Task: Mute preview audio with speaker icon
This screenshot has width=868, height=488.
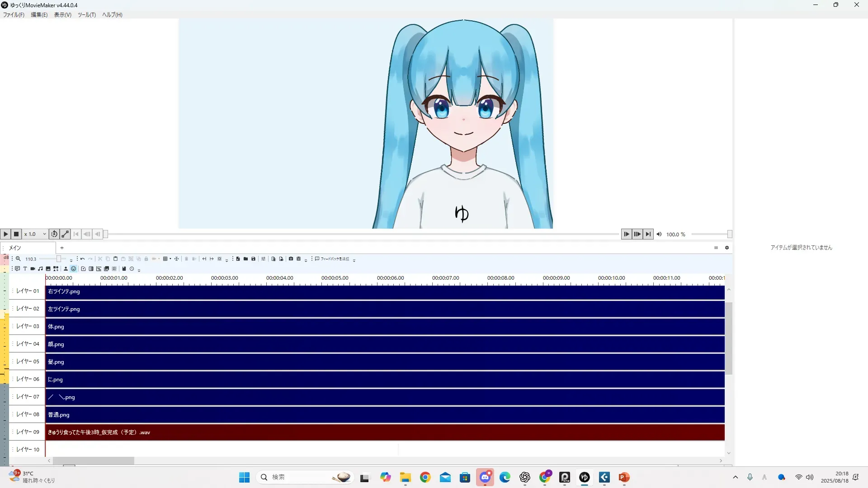Action: coord(659,234)
